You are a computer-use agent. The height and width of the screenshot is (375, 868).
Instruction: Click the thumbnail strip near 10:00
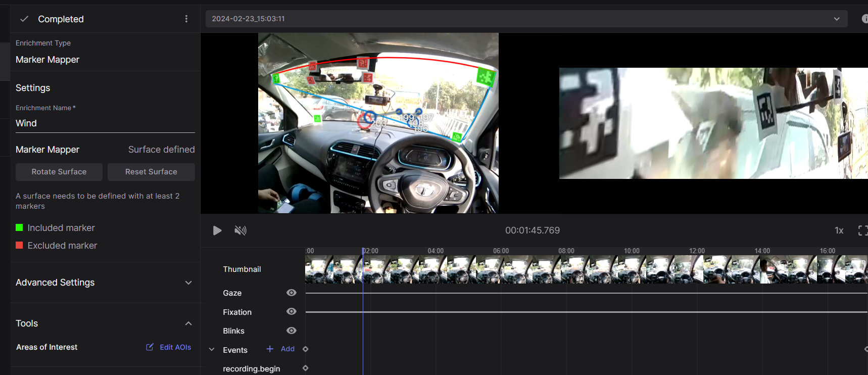(x=632, y=269)
